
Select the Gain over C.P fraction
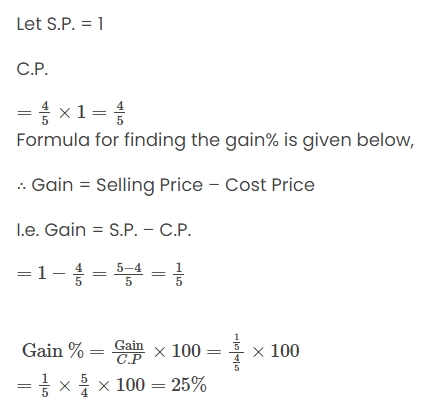129,352
